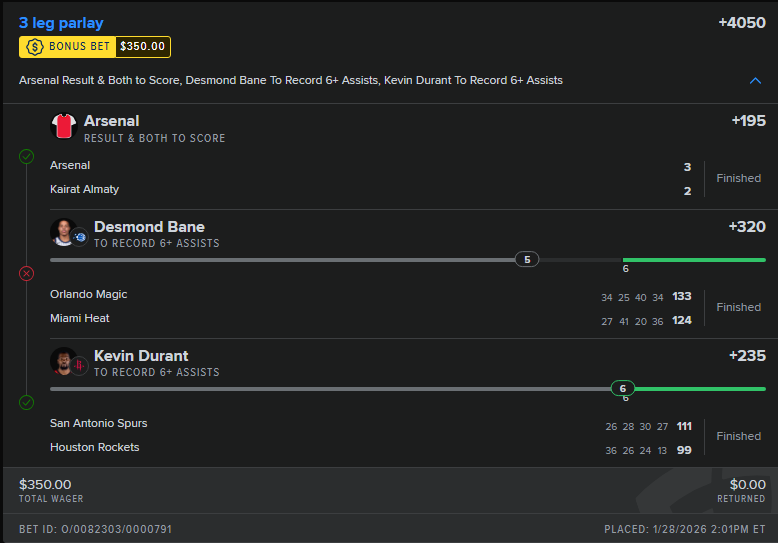Click Kairat Almaty's score of 2
This screenshot has width=778, height=543.
(687, 191)
